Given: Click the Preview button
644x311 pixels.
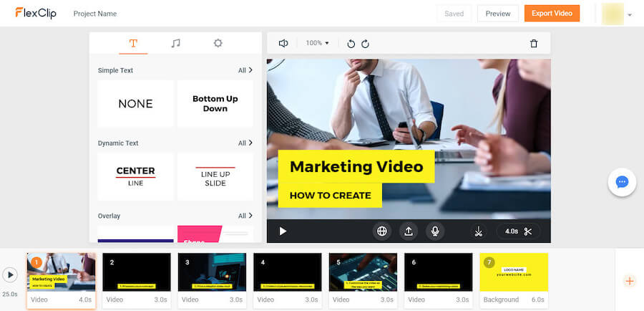Looking at the screenshot, I should pyautogui.click(x=498, y=14).
